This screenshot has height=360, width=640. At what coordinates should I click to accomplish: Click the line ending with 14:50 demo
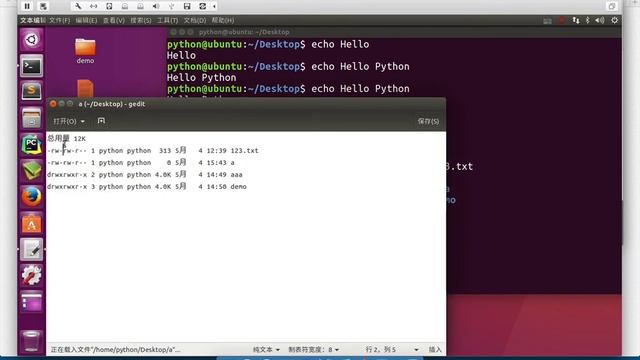pyautogui.click(x=147, y=187)
